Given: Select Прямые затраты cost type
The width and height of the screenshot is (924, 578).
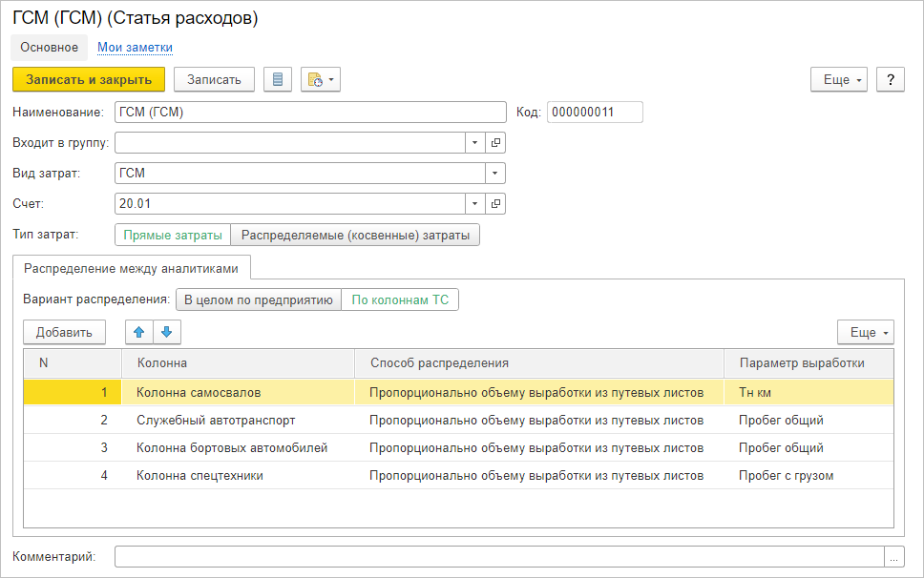Looking at the screenshot, I should click(x=173, y=235).
